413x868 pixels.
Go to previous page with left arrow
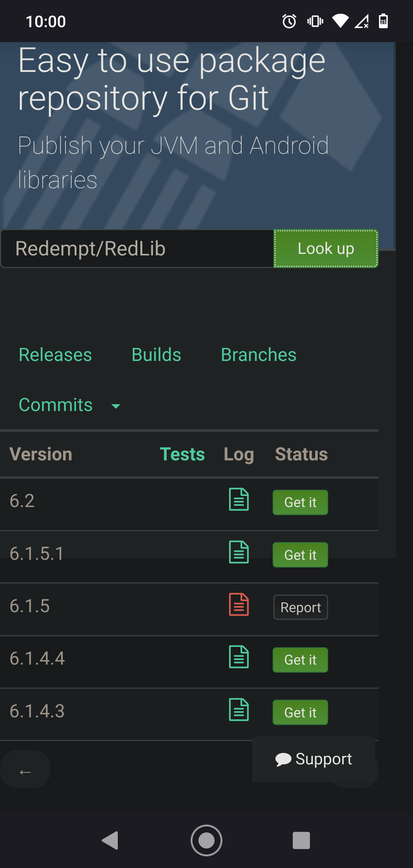tap(25, 769)
